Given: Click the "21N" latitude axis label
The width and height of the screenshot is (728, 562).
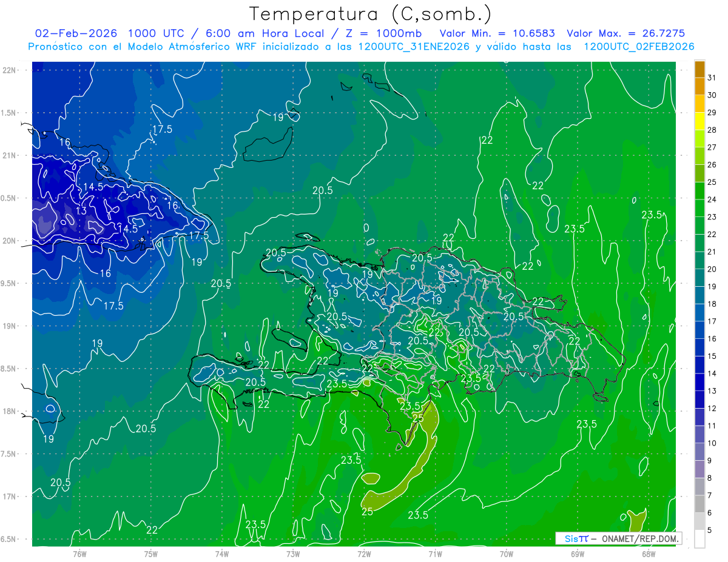Looking at the screenshot, I should (x=8, y=155).
